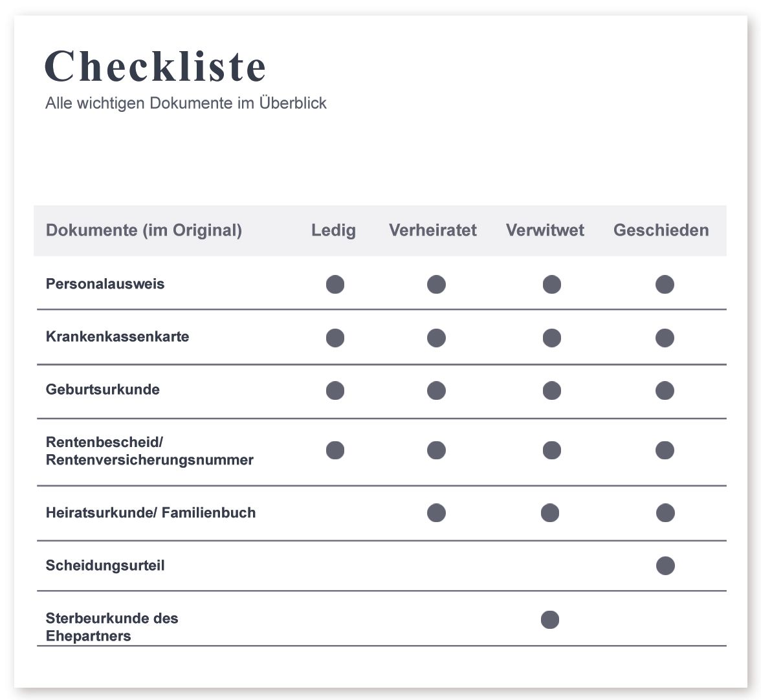This screenshot has width=761, height=700.
Task: Click the Scheidungsurteil dot under Geschieden
Action: click(x=665, y=565)
